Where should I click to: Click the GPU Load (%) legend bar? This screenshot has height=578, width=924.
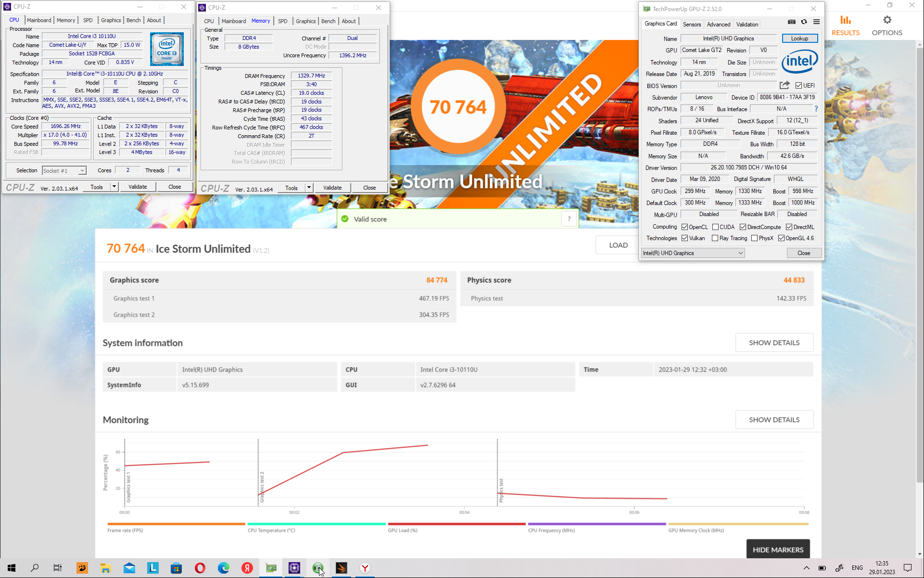click(456, 524)
